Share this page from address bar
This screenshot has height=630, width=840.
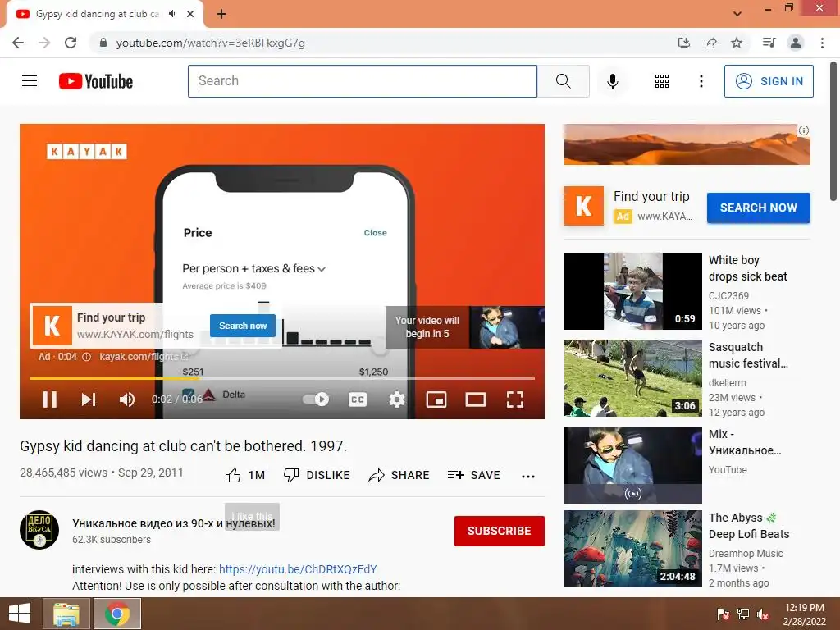710,43
